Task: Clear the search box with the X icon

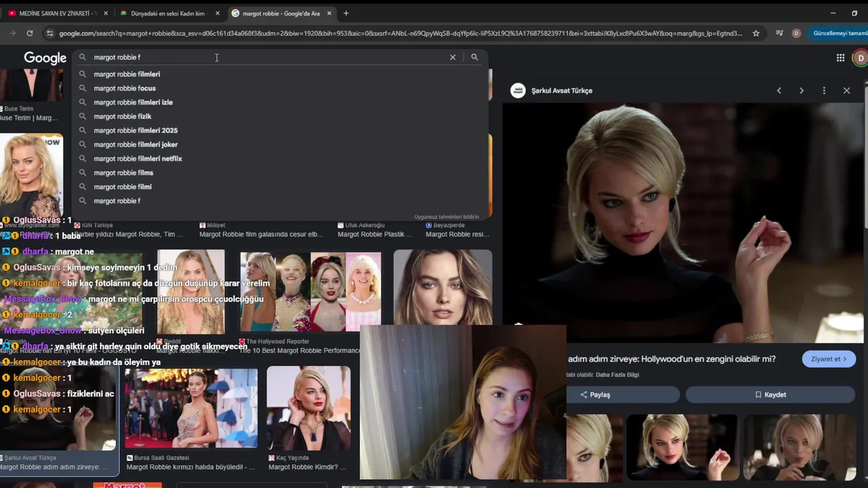Action: tap(452, 58)
